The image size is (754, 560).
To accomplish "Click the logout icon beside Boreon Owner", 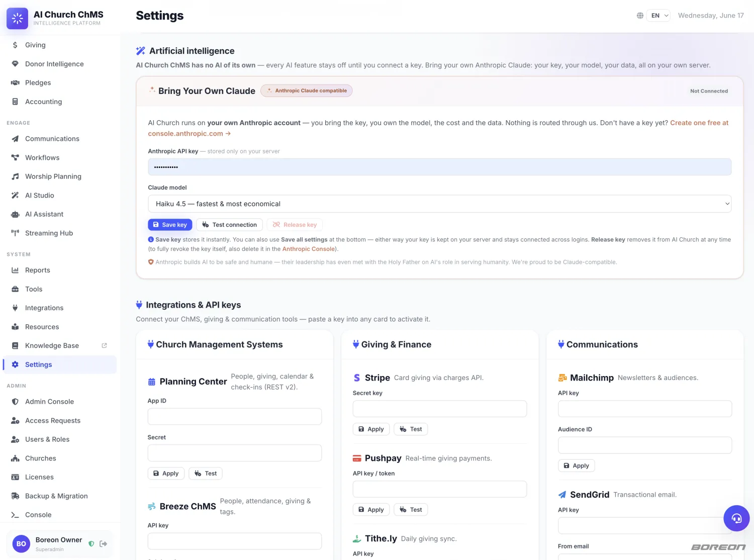I will 104,544.
